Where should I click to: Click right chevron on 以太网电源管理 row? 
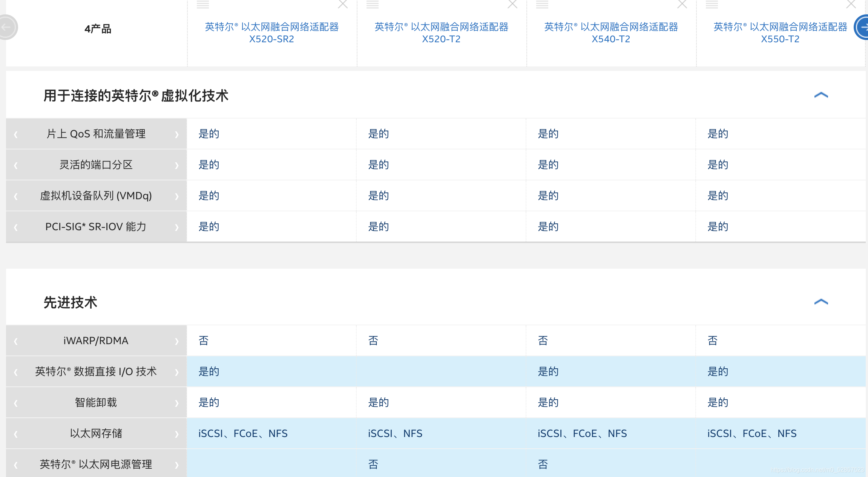tap(176, 465)
